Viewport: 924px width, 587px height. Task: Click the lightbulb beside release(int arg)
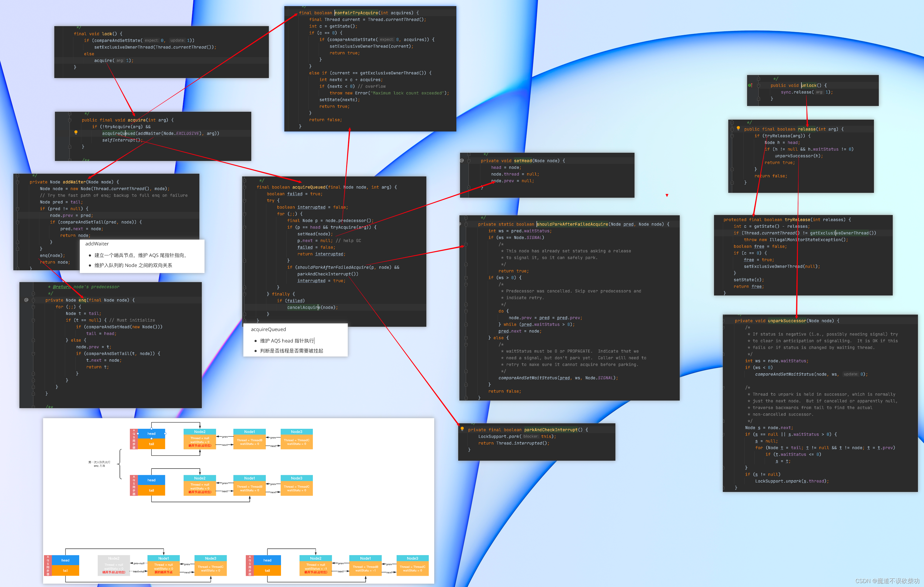(x=738, y=128)
